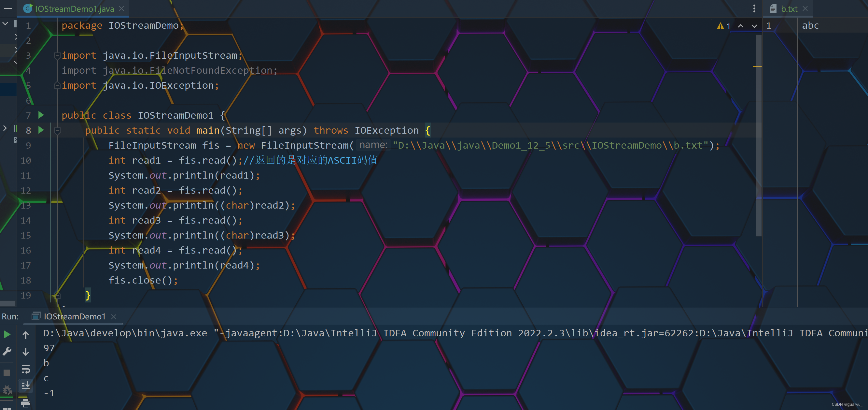Viewport: 868px width, 410px height.
Task: Close the b.txt tab
Action: click(805, 8)
